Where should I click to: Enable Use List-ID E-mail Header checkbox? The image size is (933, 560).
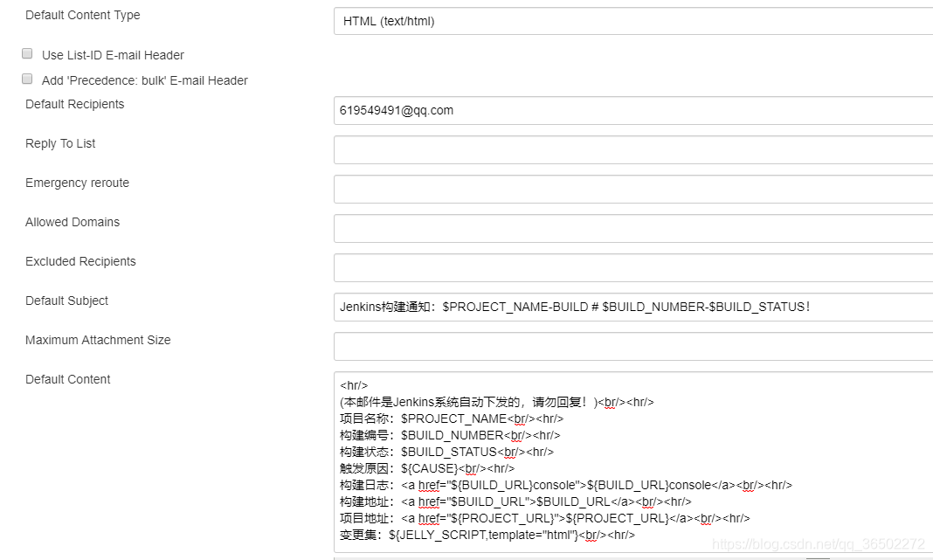[x=27, y=53]
